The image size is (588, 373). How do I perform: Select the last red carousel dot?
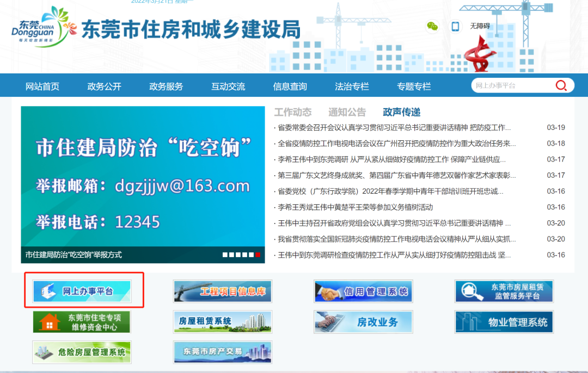point(259,253)
